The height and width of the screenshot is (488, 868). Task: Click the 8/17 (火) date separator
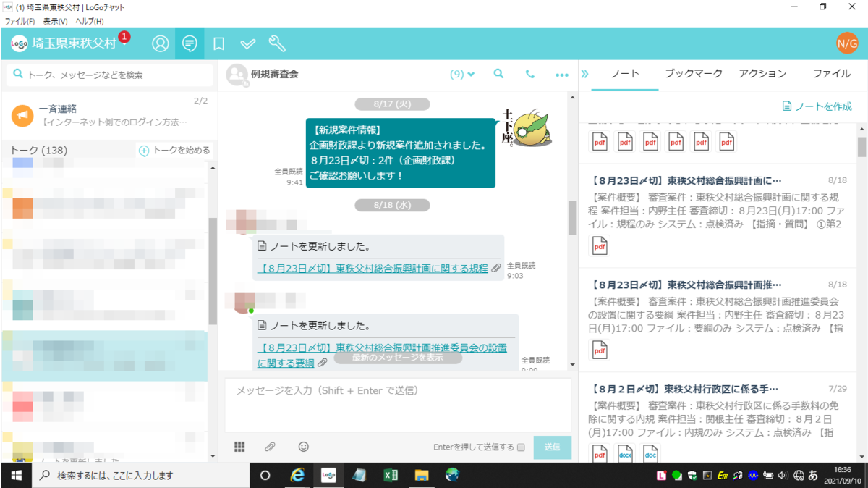tap(393, 104)
